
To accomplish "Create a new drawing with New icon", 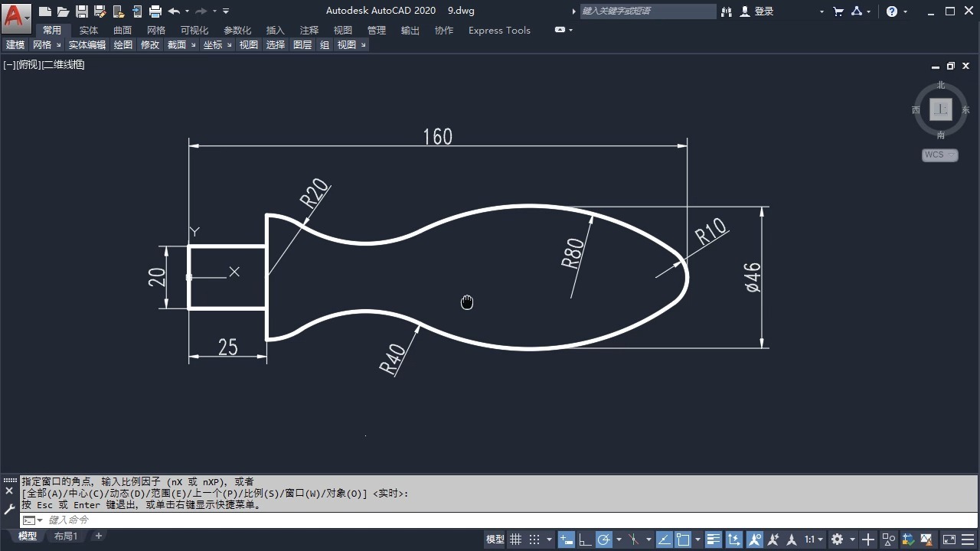I will 45,11.
